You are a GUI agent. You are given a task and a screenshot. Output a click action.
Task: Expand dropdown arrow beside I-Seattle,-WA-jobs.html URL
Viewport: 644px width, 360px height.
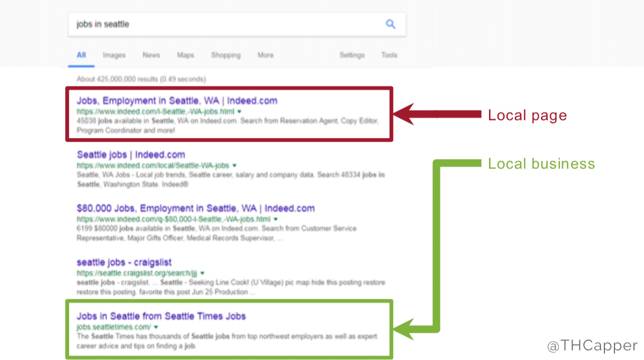coord(239,112)
